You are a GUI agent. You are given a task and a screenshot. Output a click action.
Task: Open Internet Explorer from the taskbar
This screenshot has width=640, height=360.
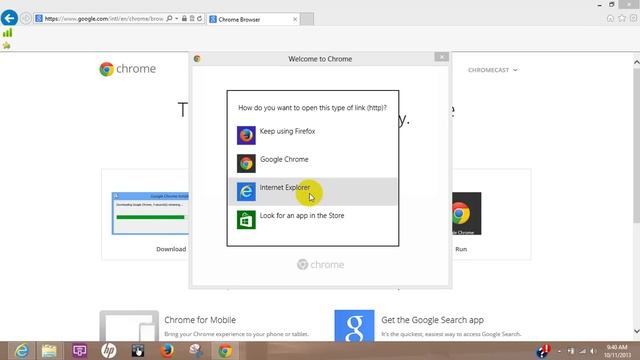pyautogui.click(x=21, y=351)
